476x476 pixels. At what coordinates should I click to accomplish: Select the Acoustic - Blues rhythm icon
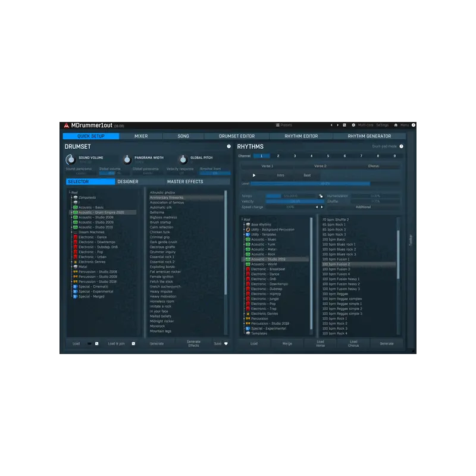(248, 240)
